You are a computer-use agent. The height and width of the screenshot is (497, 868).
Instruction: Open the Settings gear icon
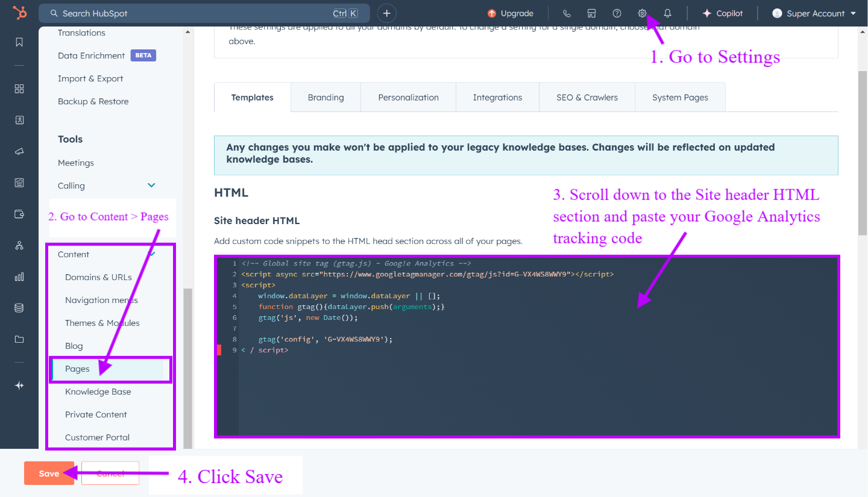[642, 13]
